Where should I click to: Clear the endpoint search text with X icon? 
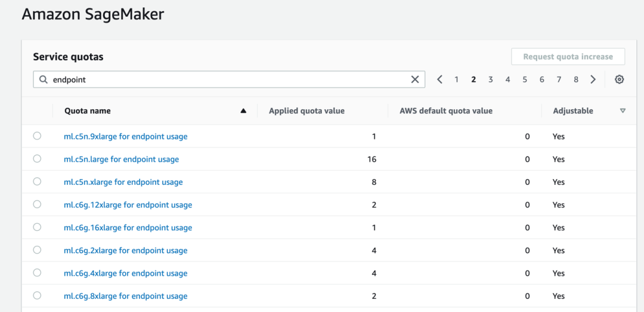(415, 79)
